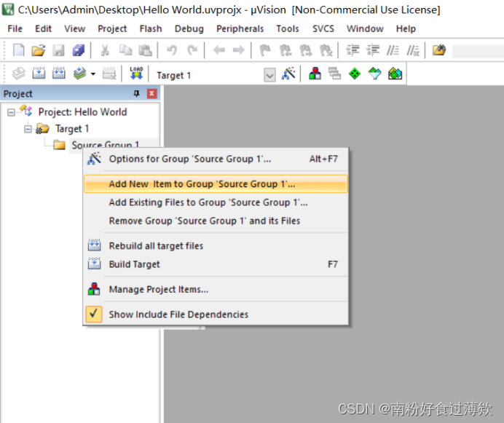Open the File menu
Viewport: 504px width, 423px height.
pyautogui.click(x=15, y=28)
